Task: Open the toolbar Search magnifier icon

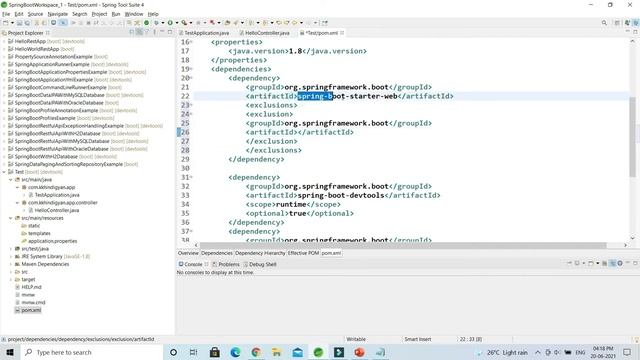Action: (x=604, y=23)
